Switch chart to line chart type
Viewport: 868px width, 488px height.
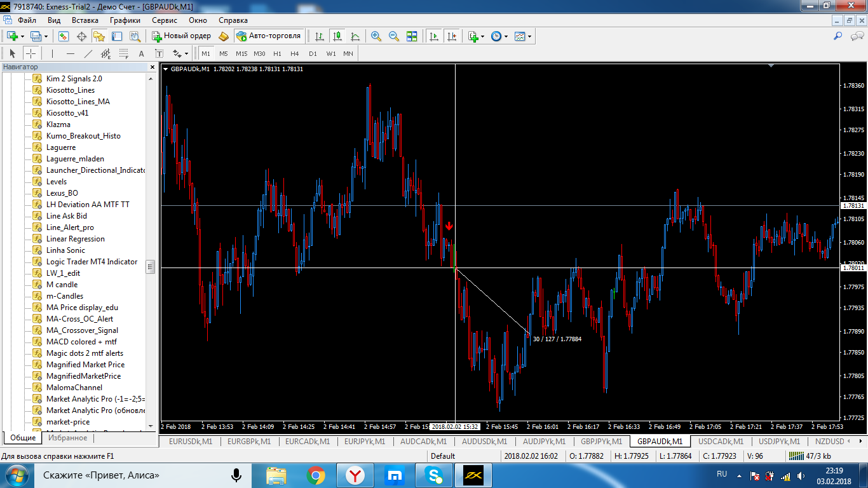[355, 36]
